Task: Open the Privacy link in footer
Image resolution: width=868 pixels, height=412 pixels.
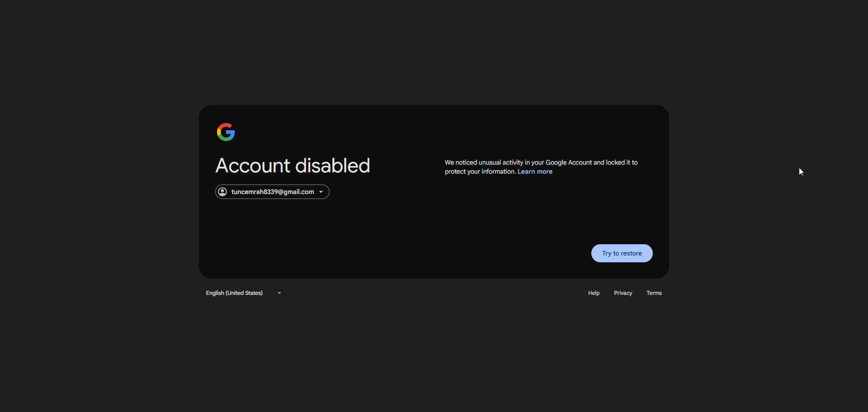Action: pyautogui.click(x=623, y=293)
